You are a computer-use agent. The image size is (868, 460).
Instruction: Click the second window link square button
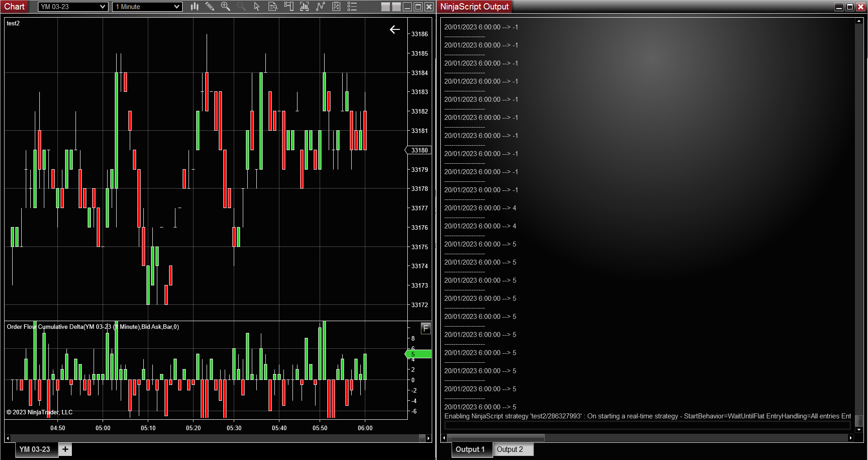point(396,7)
